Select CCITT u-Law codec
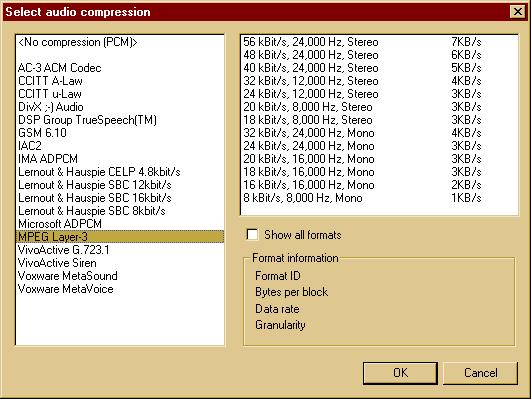 (120, 94)
